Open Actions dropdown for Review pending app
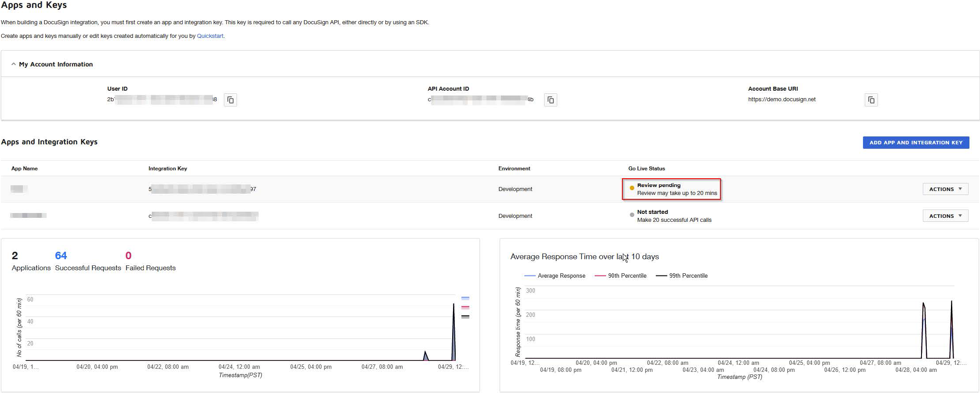Viewport: 980px width, 393px height. click(x=945, y=189)
